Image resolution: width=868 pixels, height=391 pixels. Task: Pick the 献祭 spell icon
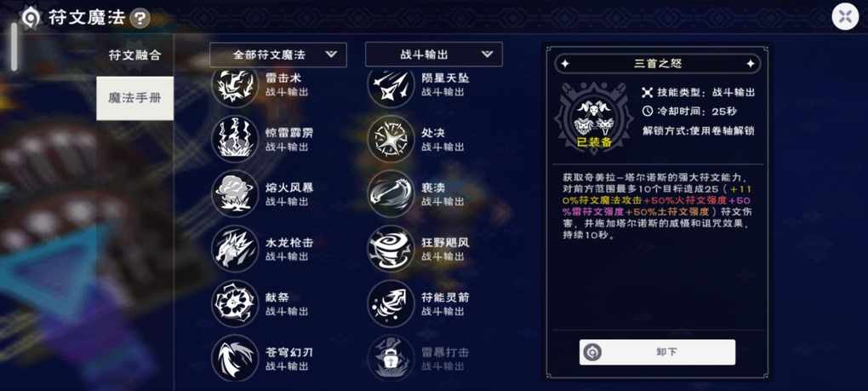coord(235,303)
